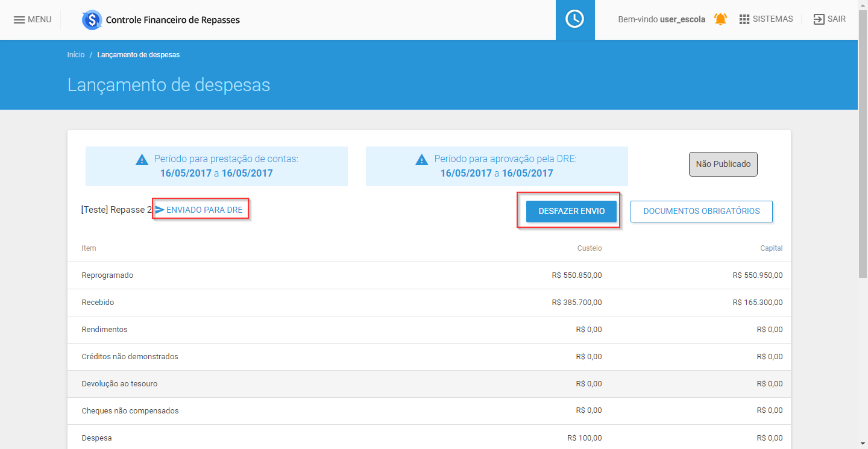This screenshot has height=449, width=868.
Task: Click the dollar sign app logo
Action: [x=92, y=20]
